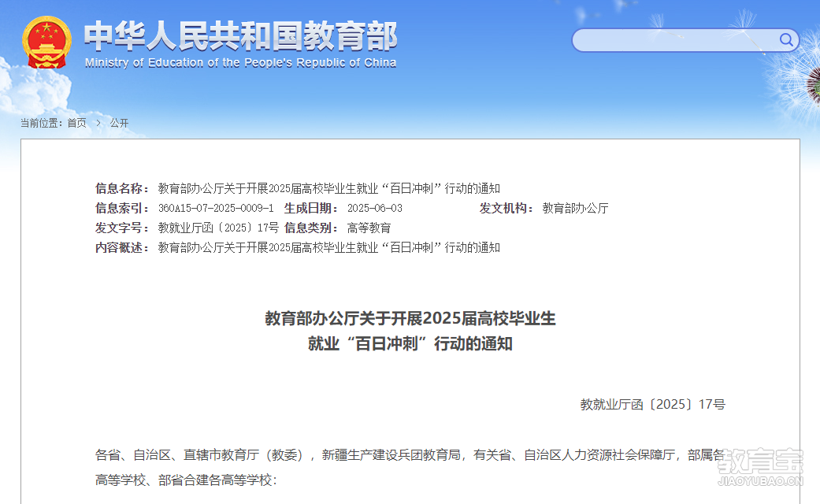Select the issuing body 教育部办公厅
820x504 pixels.
pyautogui.click(x=575, y=208)
